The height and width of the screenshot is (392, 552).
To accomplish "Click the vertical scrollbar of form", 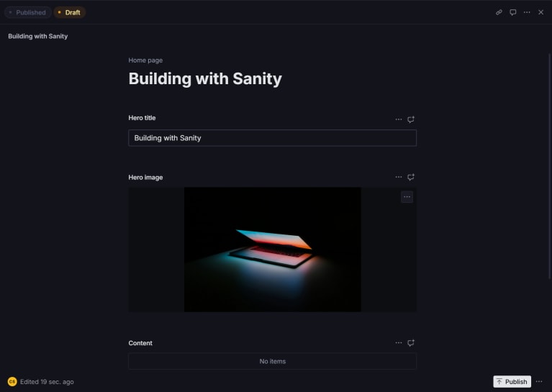I will click(550, 166).
